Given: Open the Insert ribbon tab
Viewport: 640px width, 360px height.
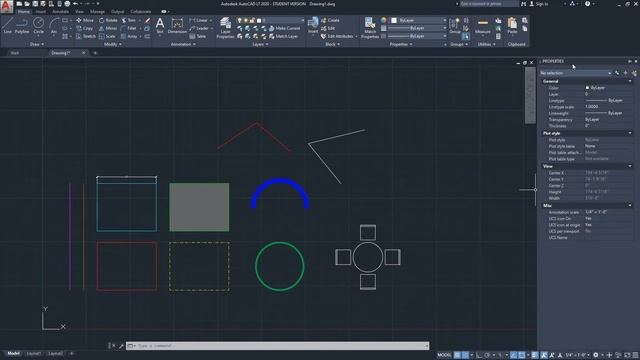Looking at the screenshot, I should [x=41, y=11].
